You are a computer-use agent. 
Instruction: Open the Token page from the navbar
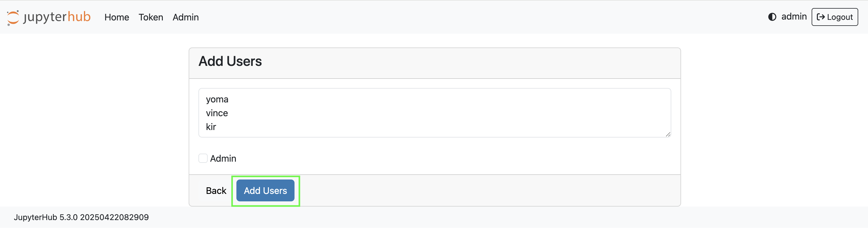[x=151, y=17]
